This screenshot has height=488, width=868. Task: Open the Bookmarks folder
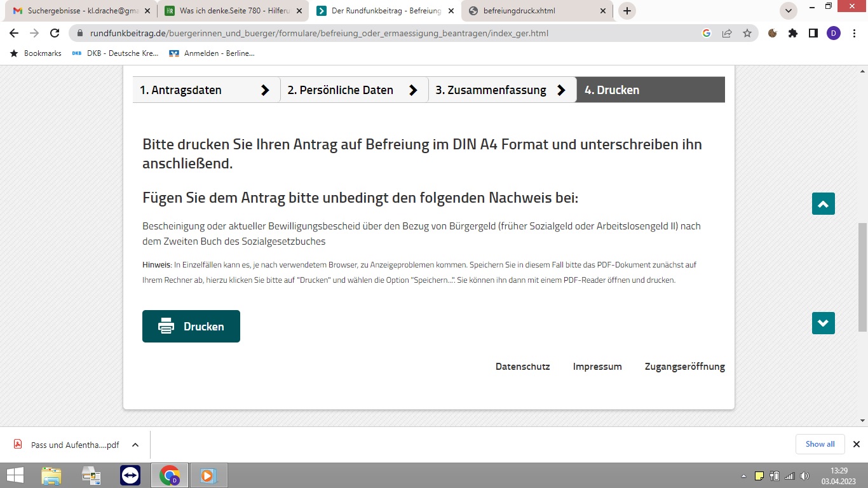click(x=36, y=53)
